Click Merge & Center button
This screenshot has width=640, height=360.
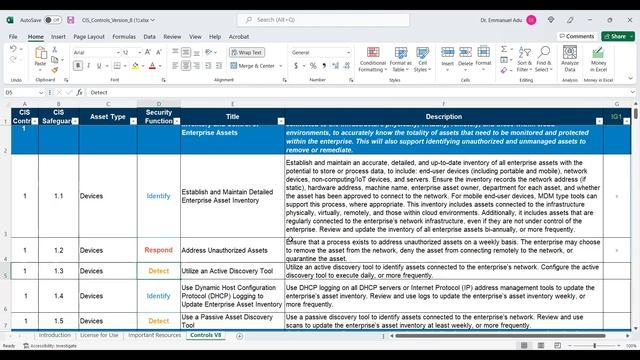tap(252, 66)
